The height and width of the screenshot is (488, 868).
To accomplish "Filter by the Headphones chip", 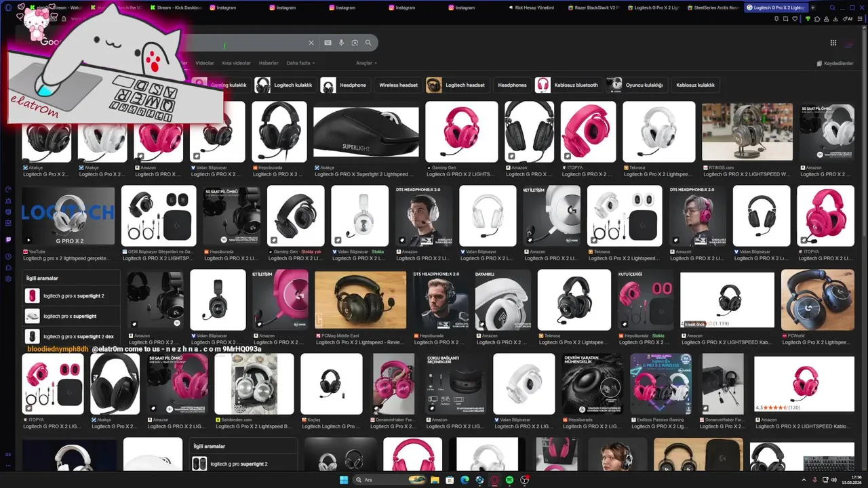I will 512,85.
